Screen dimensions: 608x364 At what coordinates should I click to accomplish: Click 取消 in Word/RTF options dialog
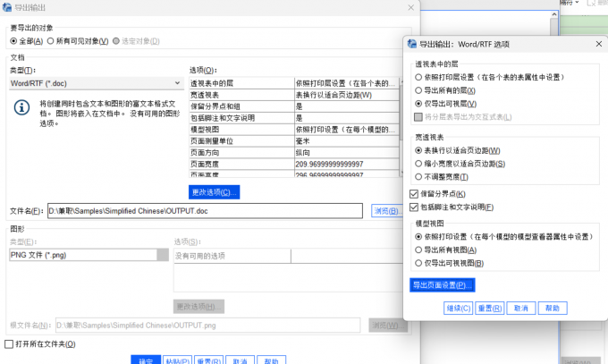pos(520,309)
